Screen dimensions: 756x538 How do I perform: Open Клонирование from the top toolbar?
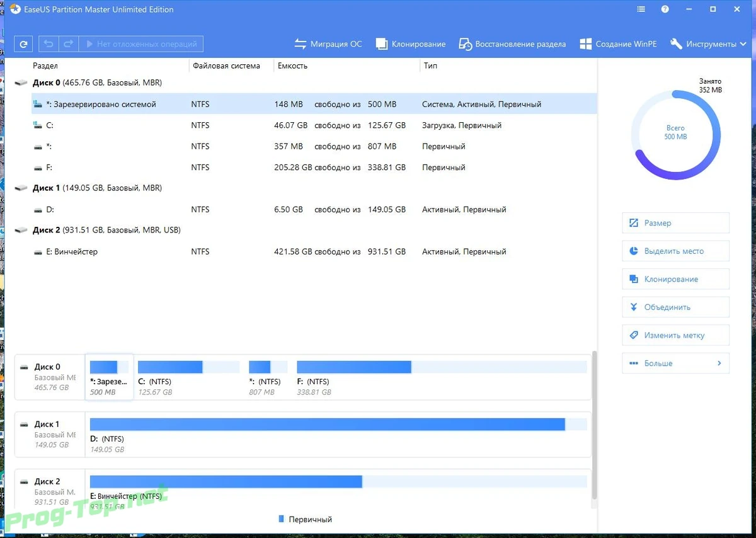(411, 44)
